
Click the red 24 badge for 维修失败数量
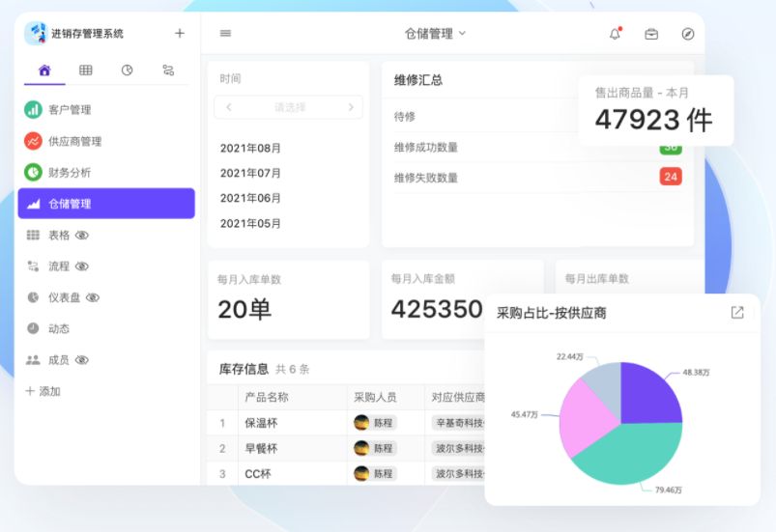click(671, 177)
